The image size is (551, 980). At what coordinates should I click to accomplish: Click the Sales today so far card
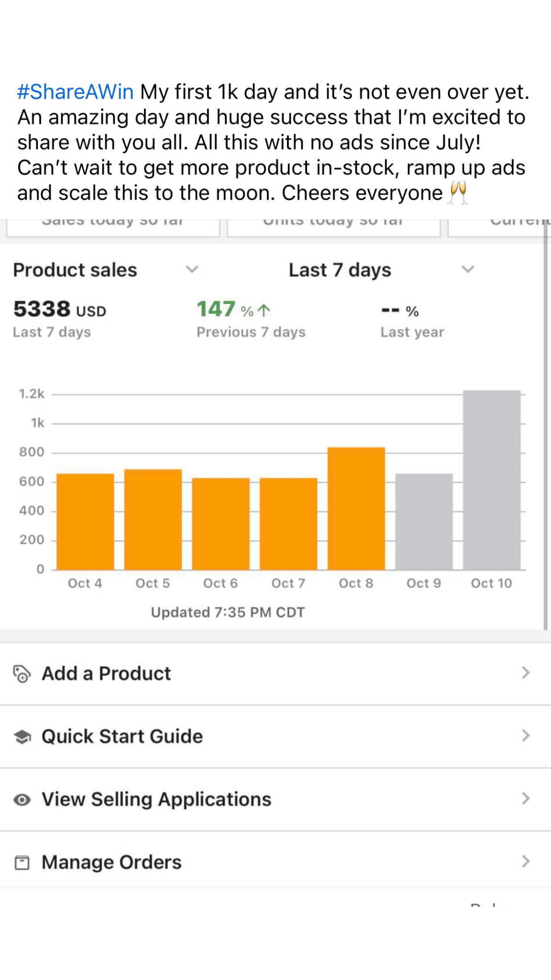pyautogui.click(x=113, y=227)
